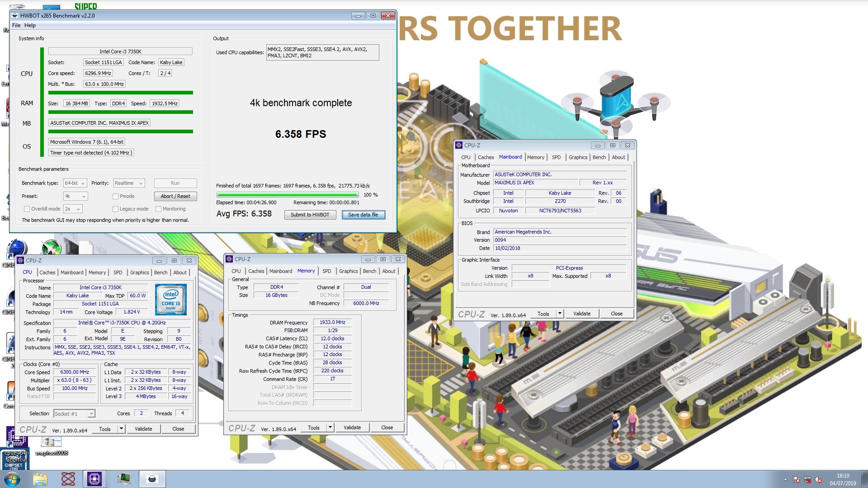The image size is (868, 488).
Task: Switch to Bench tab in Memory CPU-Z window
Action: [369, 271]
